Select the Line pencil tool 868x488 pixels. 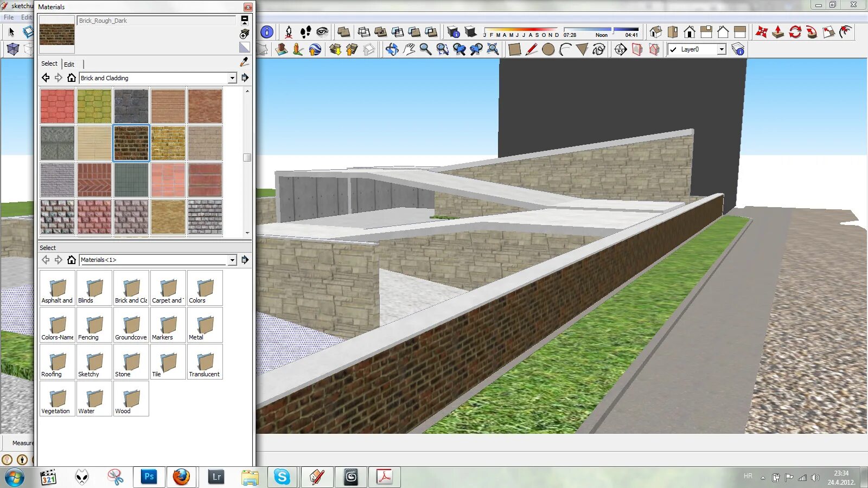(x=532, y=50)
